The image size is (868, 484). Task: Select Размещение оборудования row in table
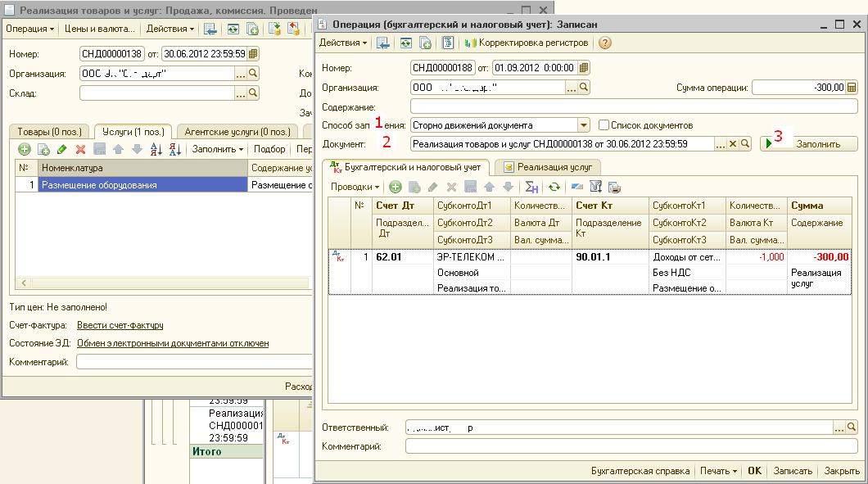tap(142, 185)
